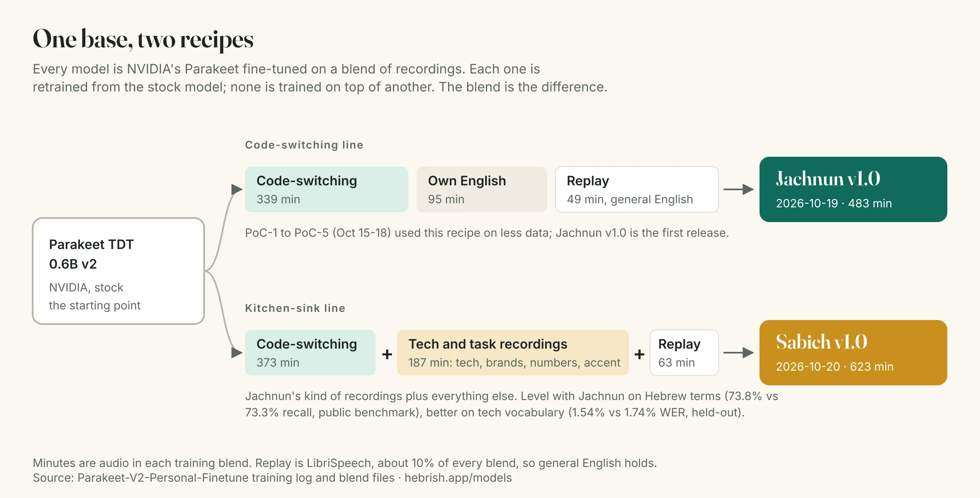
Task: Click the PoC-1 to PoC-5 note text
Action: tap(487, 233)
